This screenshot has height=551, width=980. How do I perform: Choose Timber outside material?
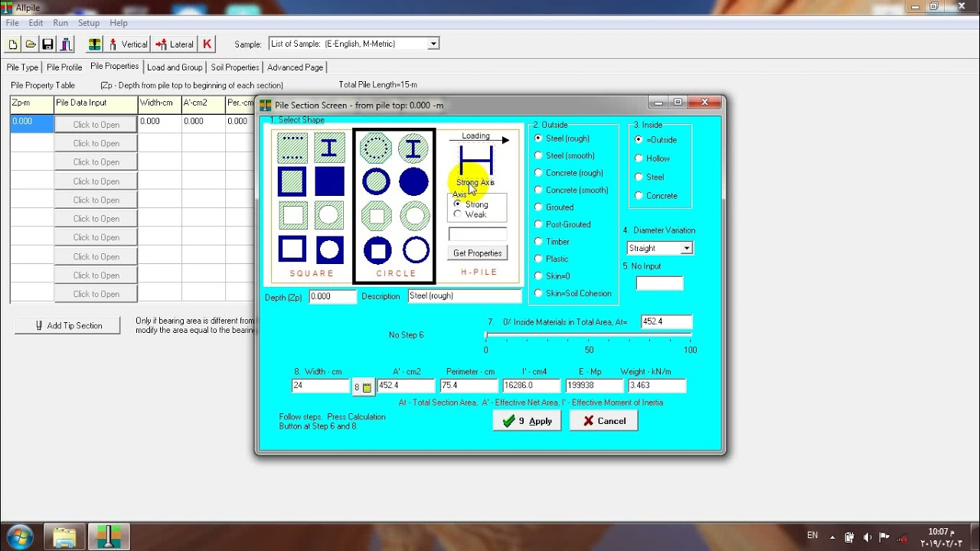pos(538,242)
